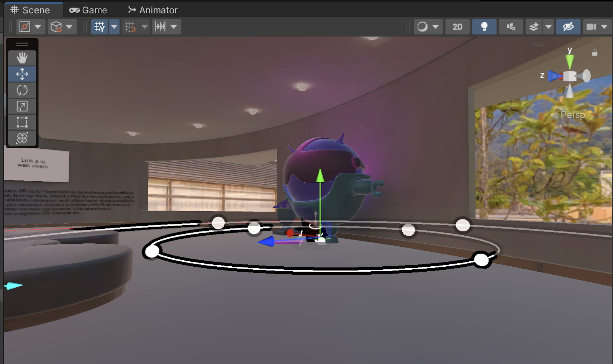This screenshot has width=613, height=364.
Task: Click the handle rotation cube icon
Action: tap(56, 27)
